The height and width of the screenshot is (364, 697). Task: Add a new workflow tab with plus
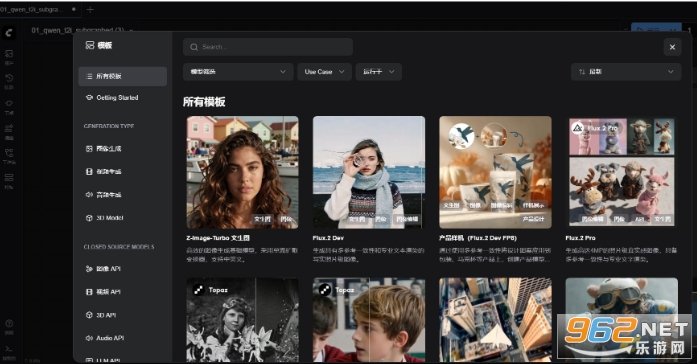[x=90, y=9]
